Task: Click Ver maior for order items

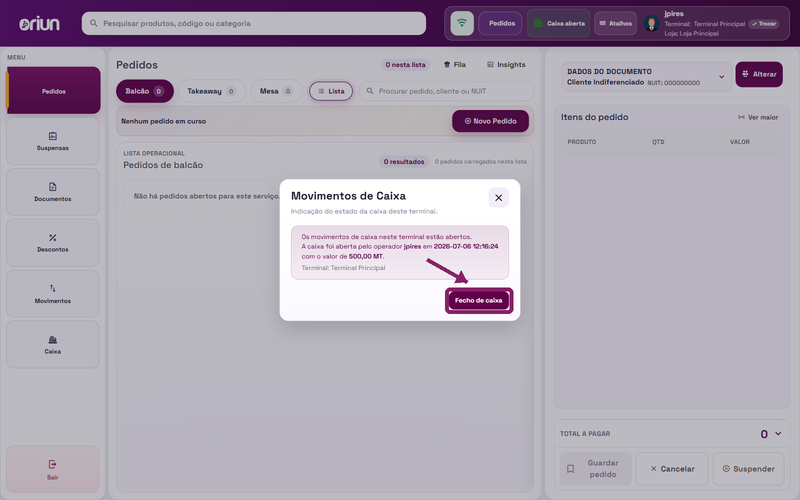Action: [758, 117]
